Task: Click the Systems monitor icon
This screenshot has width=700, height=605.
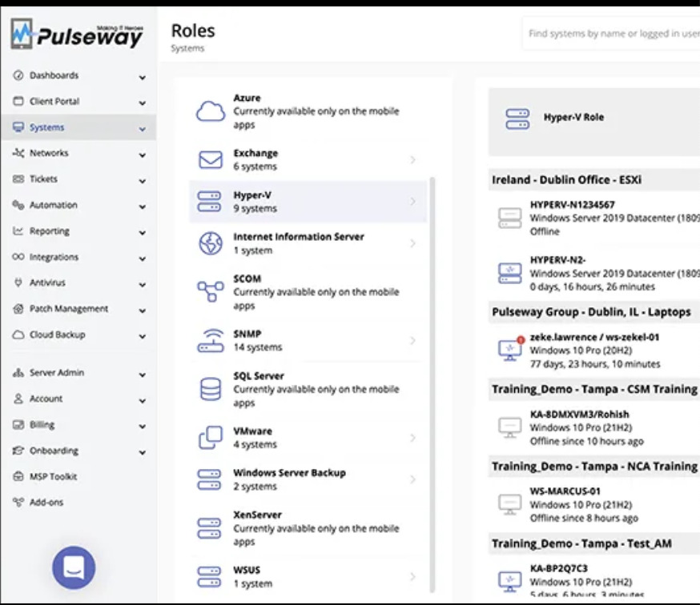Action: click(18, 127)
